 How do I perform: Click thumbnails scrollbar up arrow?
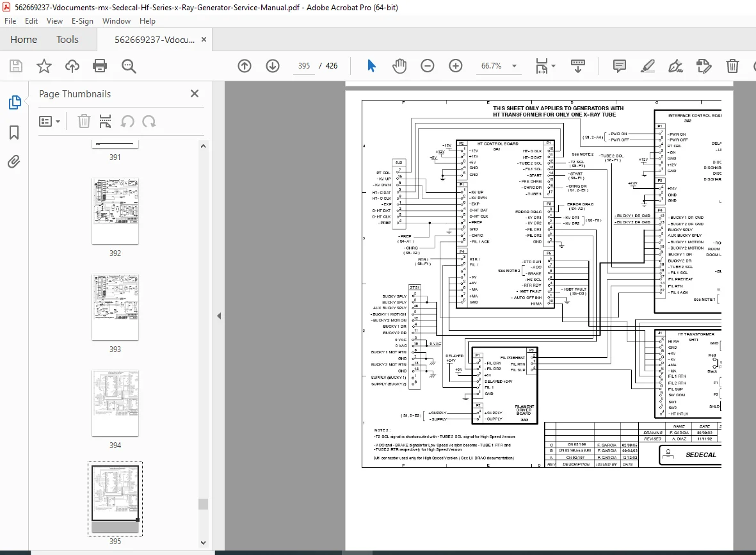pyautogui.click(x=203, y=146)
